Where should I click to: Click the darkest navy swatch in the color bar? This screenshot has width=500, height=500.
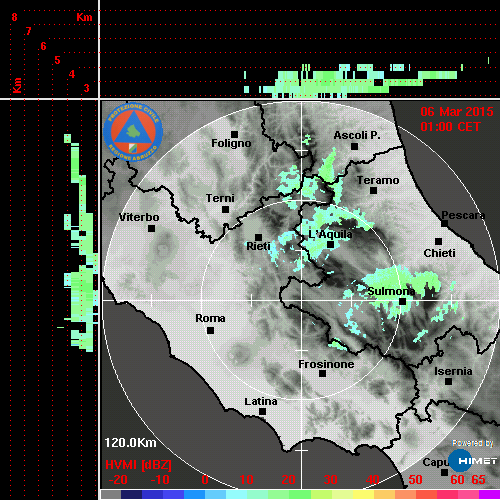coord(131,494)
